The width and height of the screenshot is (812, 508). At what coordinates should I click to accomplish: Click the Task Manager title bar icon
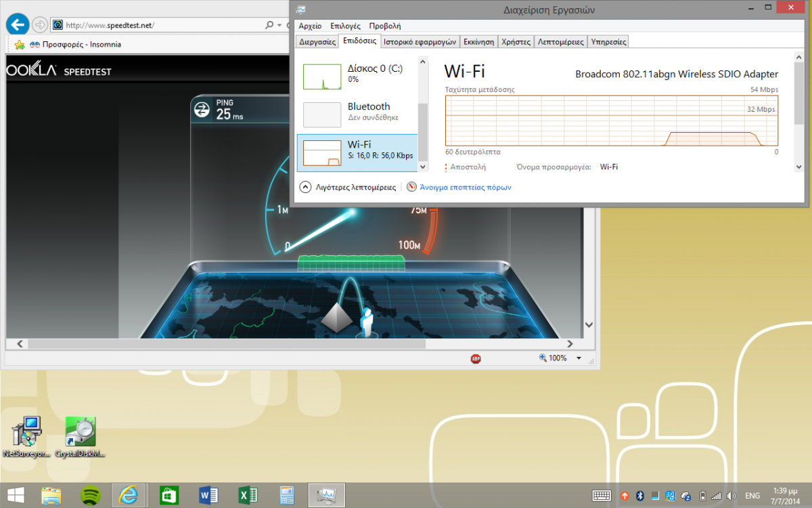[300, 9]
